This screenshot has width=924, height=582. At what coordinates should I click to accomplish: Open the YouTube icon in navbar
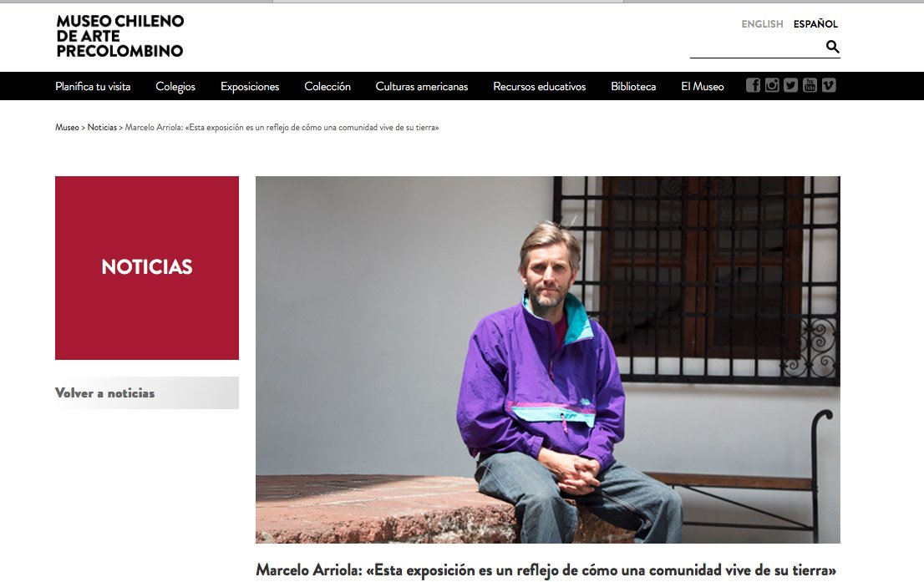coord(810,85)
